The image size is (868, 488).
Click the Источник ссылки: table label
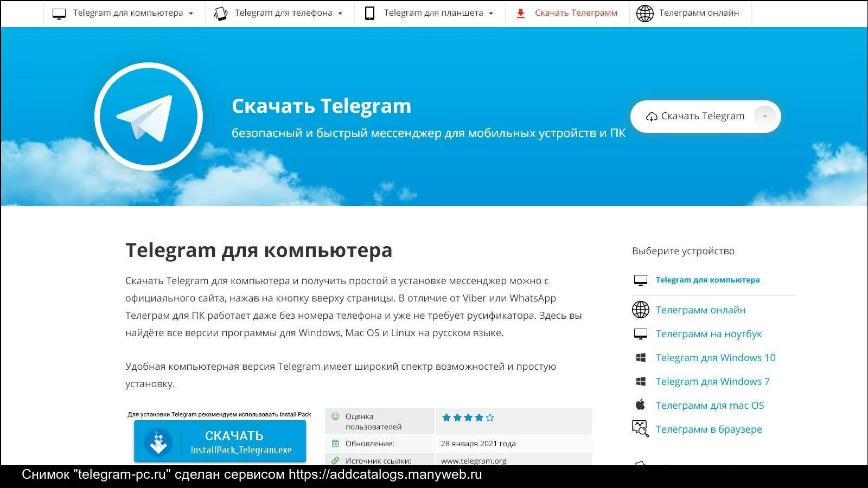(378, 461)
